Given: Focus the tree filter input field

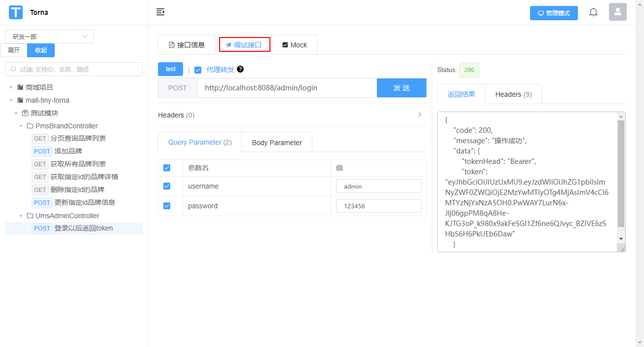Looking at the screenshot, I should tap(74, 69).
